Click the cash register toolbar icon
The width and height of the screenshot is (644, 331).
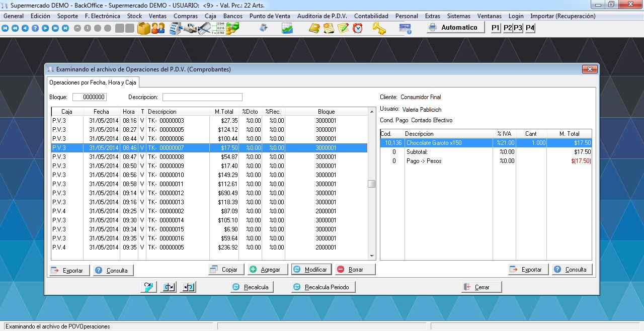(175, 28)
